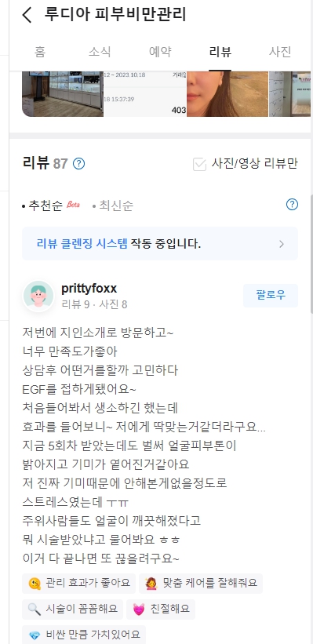Switch to the 예약 tab
The width and height of the screenshot is (313, 644).
160,52
